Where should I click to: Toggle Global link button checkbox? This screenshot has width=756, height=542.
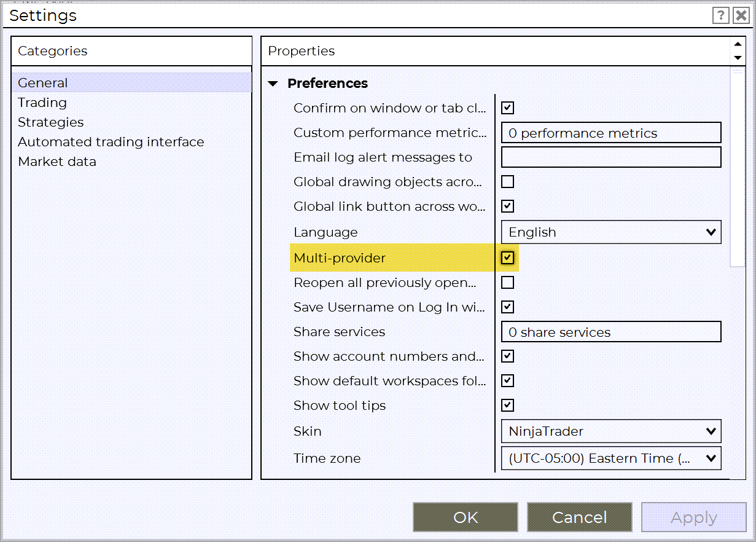(x=507, y=206)
